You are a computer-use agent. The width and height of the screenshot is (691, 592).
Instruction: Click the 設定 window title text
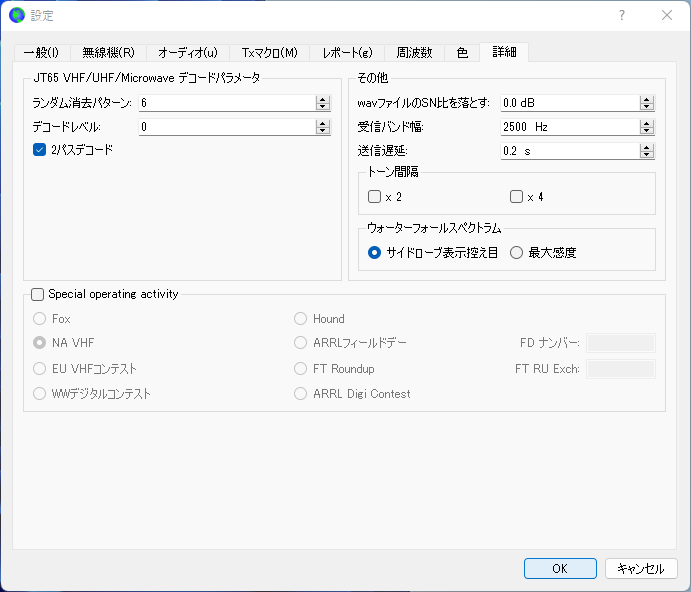pyautogui.click(x=42, y=16)
